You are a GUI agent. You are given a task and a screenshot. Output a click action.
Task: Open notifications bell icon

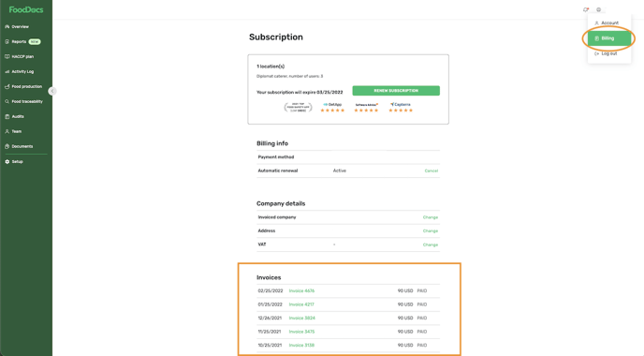coord(586,9)
